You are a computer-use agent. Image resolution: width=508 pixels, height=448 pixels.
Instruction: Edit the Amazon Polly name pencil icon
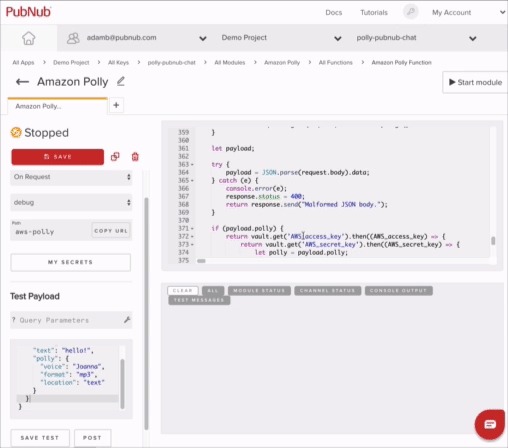(121, 81)
